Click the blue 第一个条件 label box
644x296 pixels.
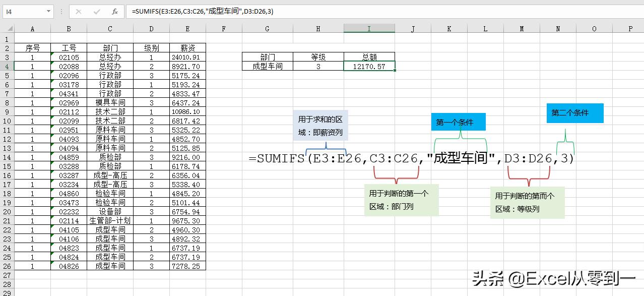(x=458, y=122)
